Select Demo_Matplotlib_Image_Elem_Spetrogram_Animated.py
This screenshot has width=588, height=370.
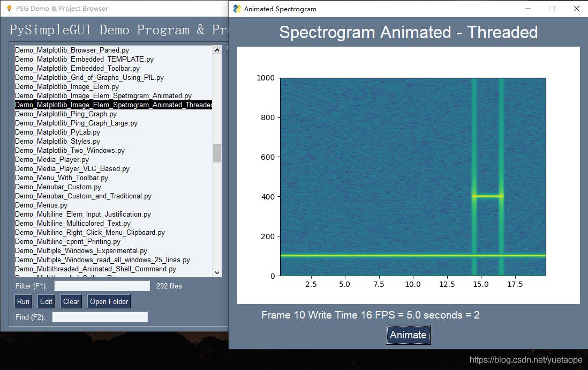tap(113, 96)
